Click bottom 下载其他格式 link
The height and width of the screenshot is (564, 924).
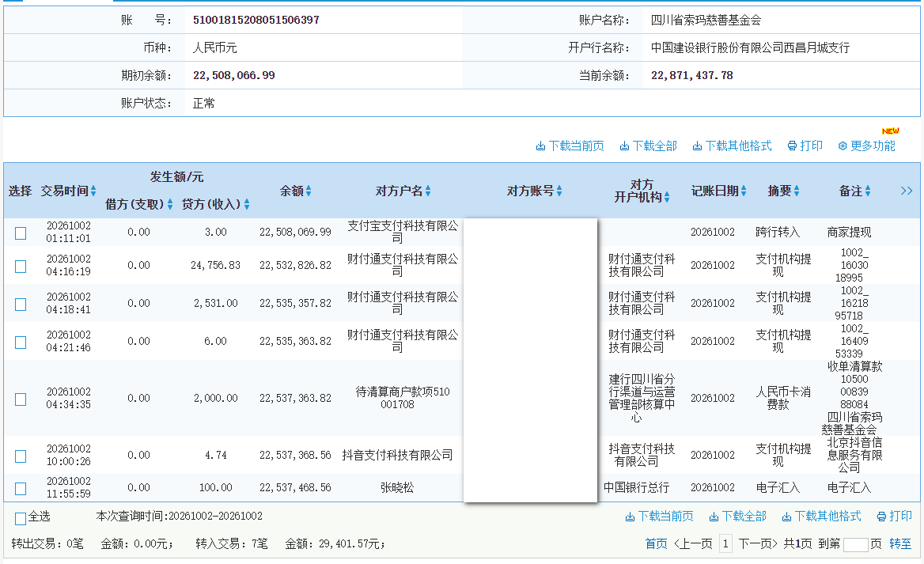click(x=821, y=517)
